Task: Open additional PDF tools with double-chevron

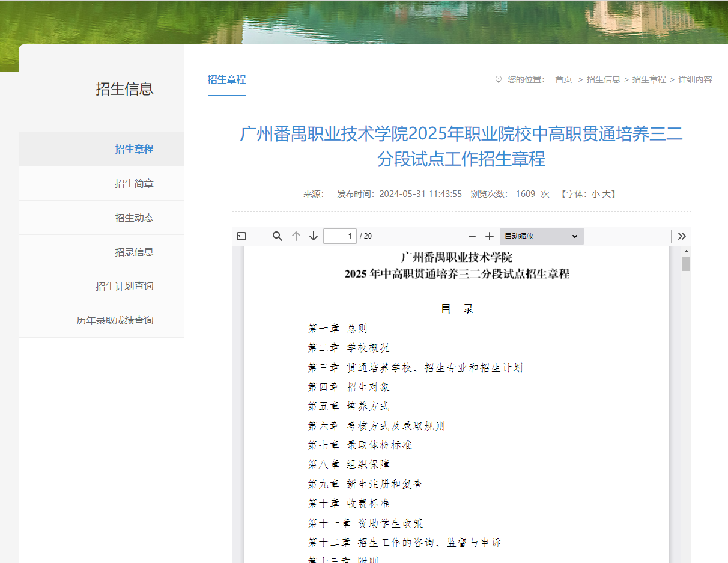Action: (x=682, y=236)
